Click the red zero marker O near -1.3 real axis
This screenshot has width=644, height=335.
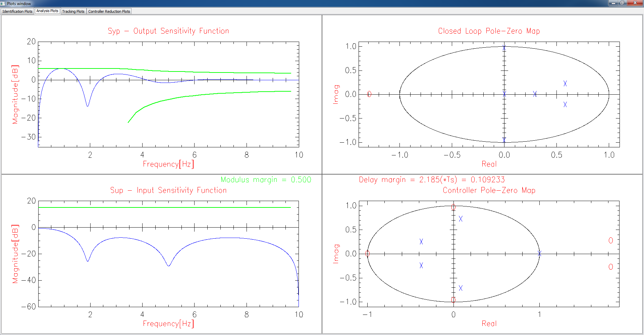(369, 94)
